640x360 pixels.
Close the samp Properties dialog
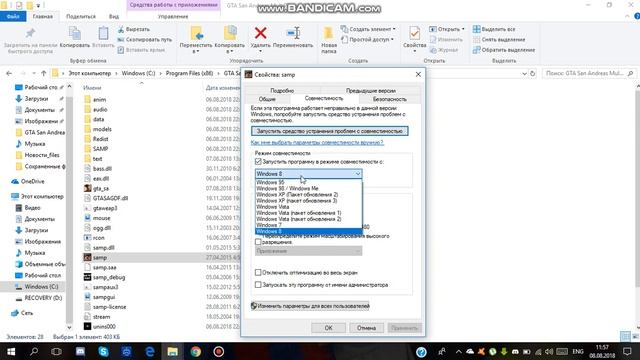[x=418, y=74]
